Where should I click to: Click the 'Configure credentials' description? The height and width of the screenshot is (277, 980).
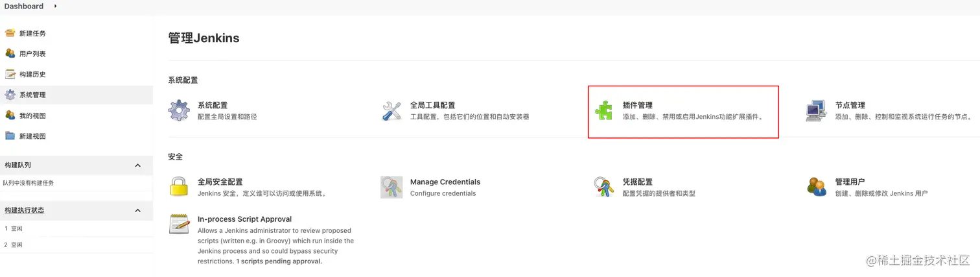(443, 193)
